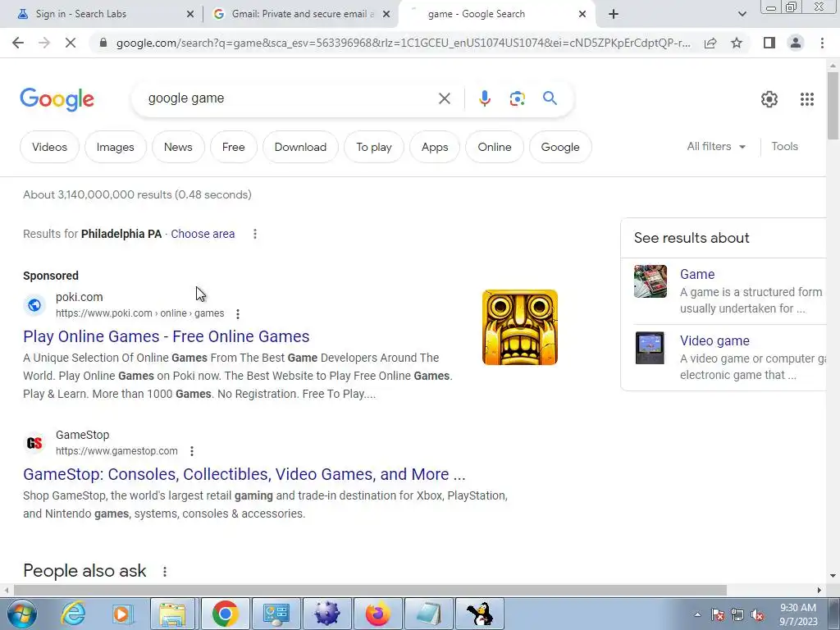Close the Gmail tab
Screen dimensions: 840x630
coord(386,15)
